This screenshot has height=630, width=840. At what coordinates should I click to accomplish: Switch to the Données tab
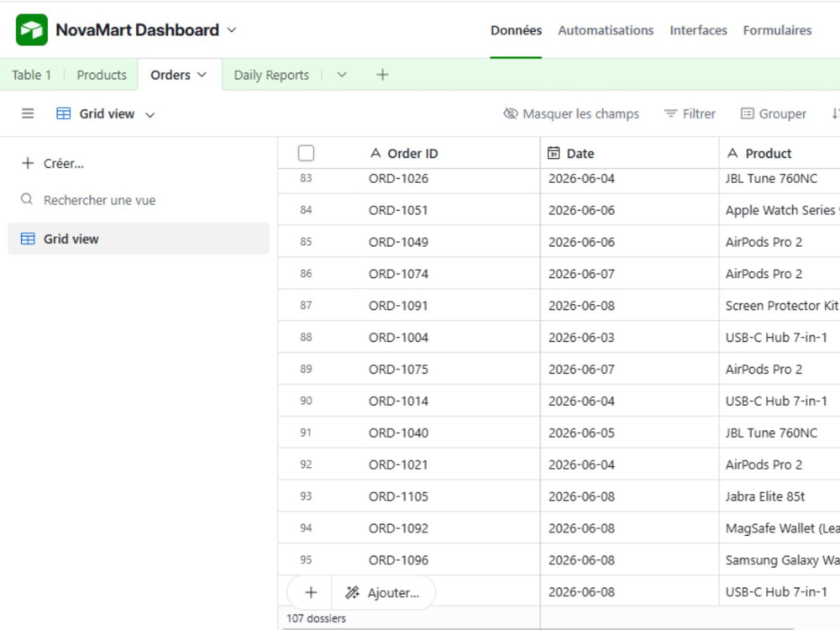[516, 30]
